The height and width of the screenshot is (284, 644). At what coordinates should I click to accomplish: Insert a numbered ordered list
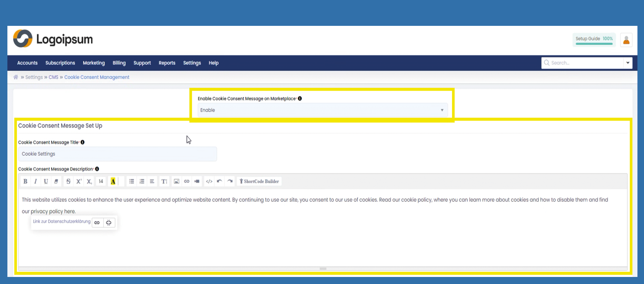(x=142, y=181)
